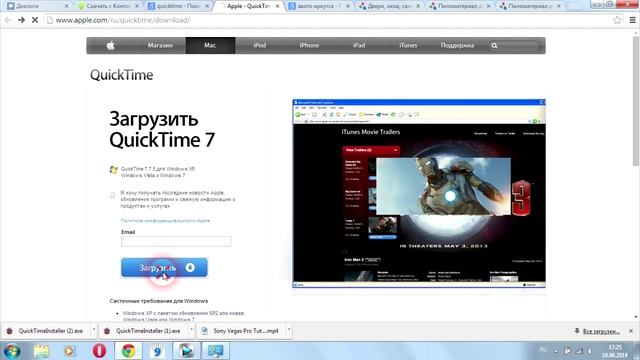Close the Apple - QuickTime tab
640x360 pixels.
click(278, 6)
